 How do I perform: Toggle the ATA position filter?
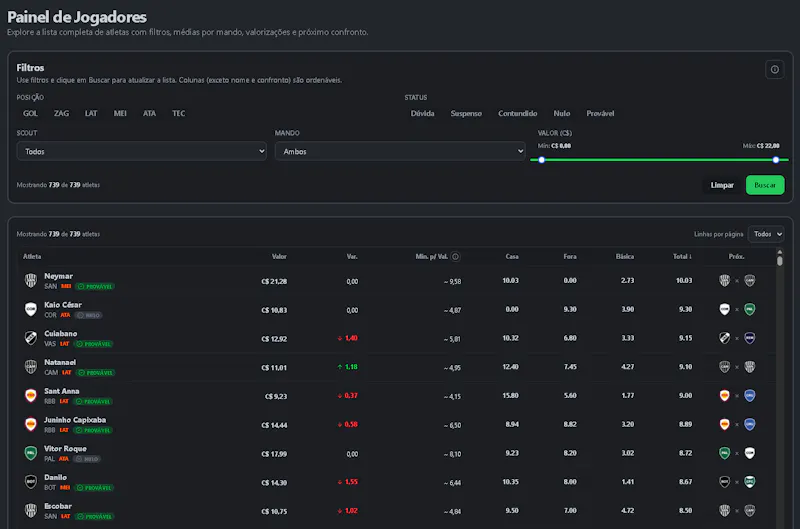tap(149, 113)
